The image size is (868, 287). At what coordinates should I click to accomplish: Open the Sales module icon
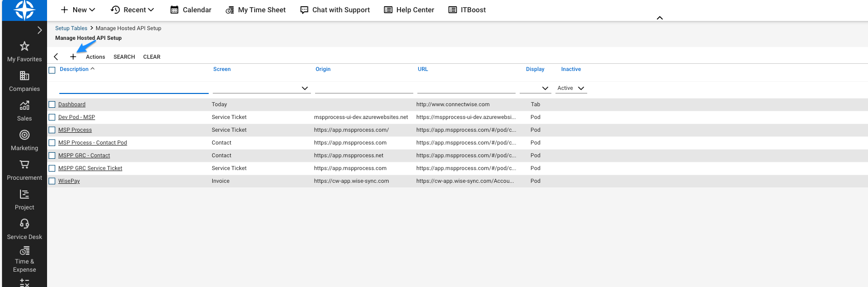click(x=25, y=106)
